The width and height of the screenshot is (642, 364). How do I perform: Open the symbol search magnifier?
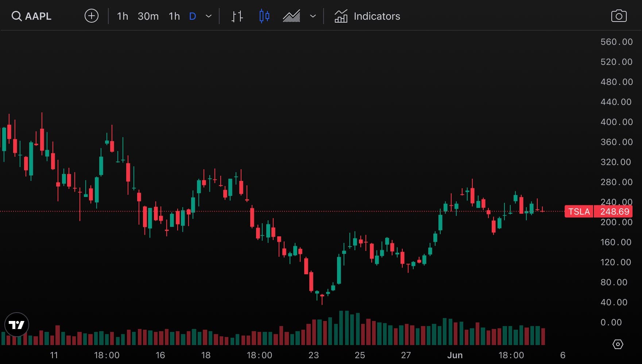[17, 16]
